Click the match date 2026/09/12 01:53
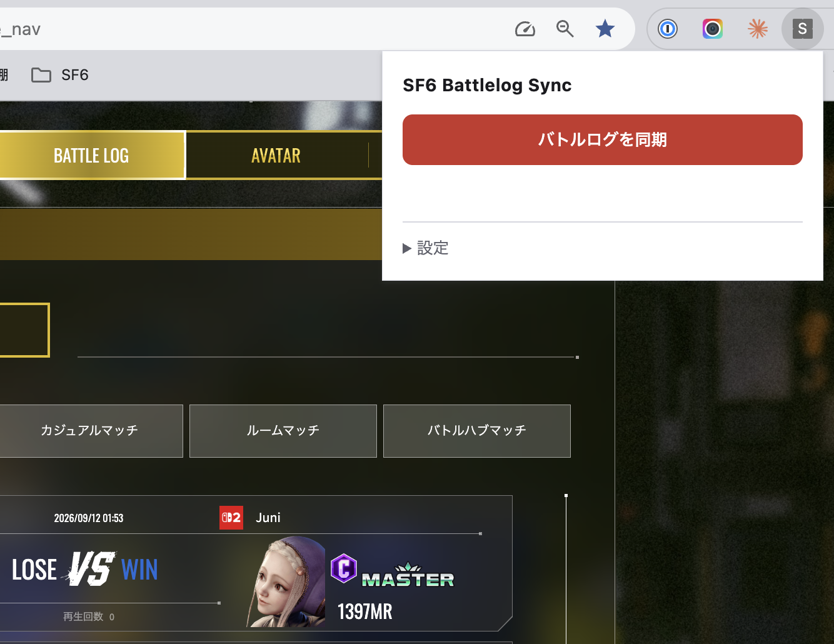This screenshot has width=834, height=644. coord(89,518)
